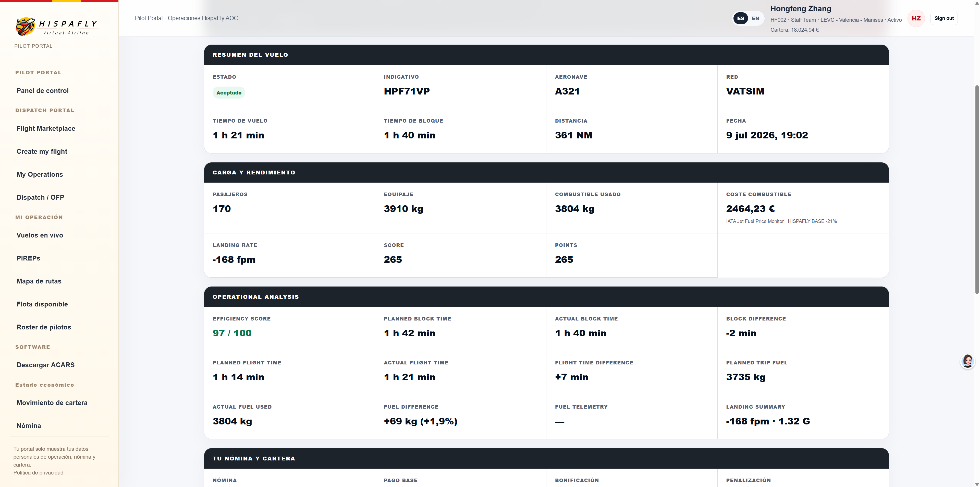Screen dimensions: 980x487
Task: Select block difference -2 min
Action: click(x=741, y=333)
